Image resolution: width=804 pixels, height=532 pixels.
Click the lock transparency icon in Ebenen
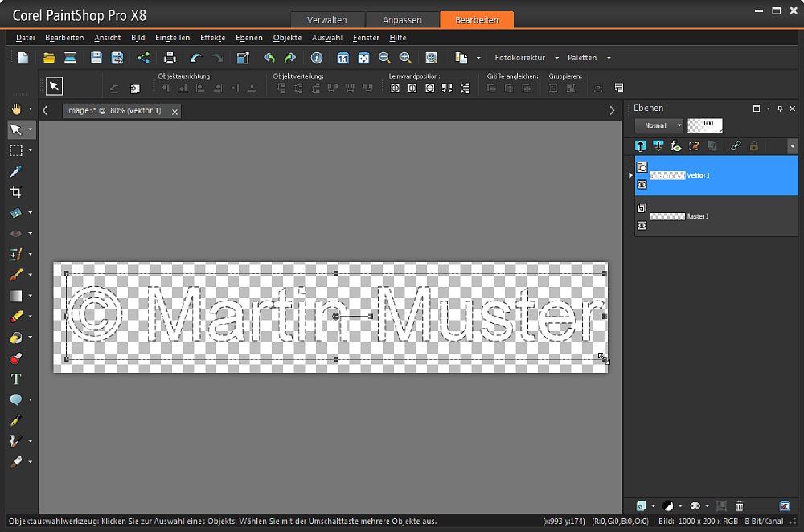point(754,146)
